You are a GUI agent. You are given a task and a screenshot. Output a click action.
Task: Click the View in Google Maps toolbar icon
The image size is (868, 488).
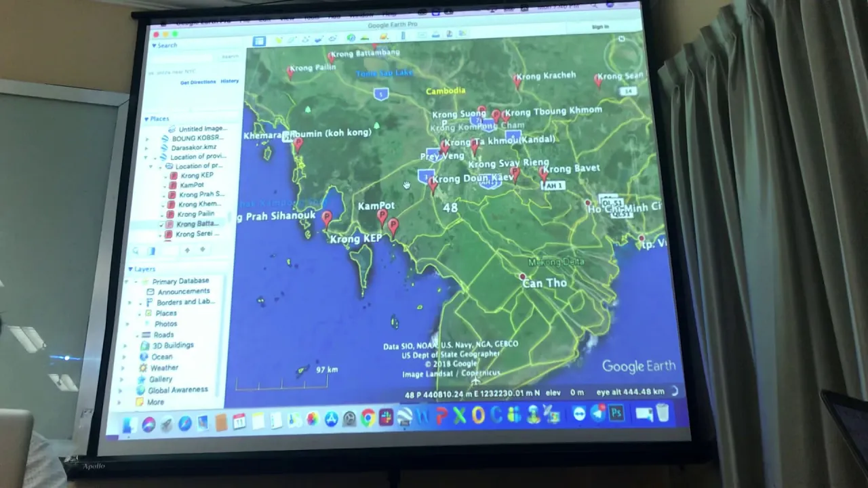point(462,33)
